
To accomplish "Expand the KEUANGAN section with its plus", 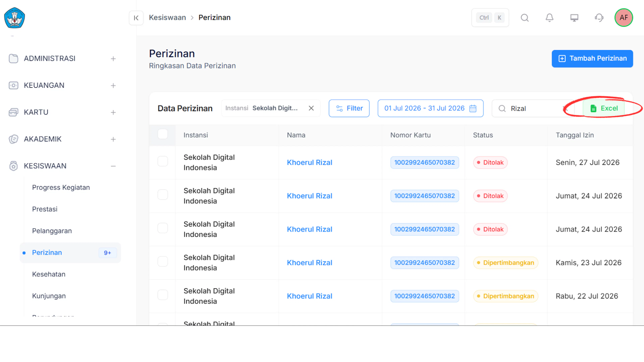I will coord(113,86).
